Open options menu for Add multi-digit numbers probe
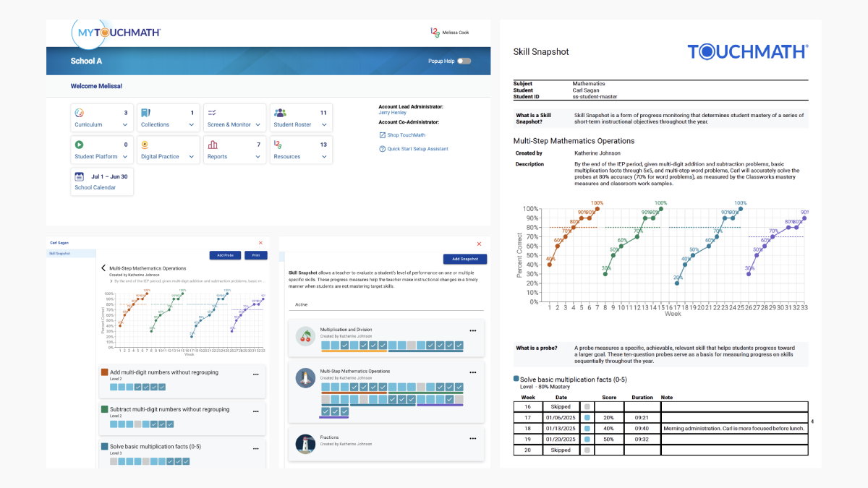 click(x=255, y=374)
